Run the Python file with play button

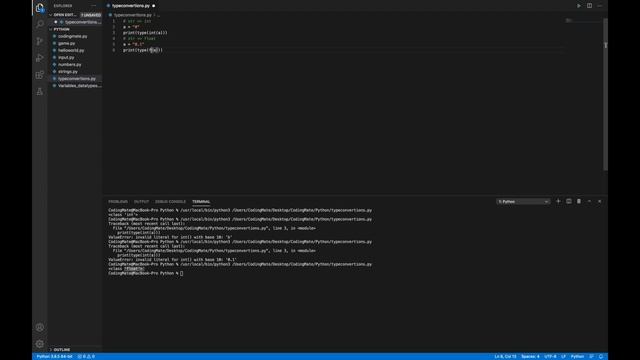[x=579, y=6]
